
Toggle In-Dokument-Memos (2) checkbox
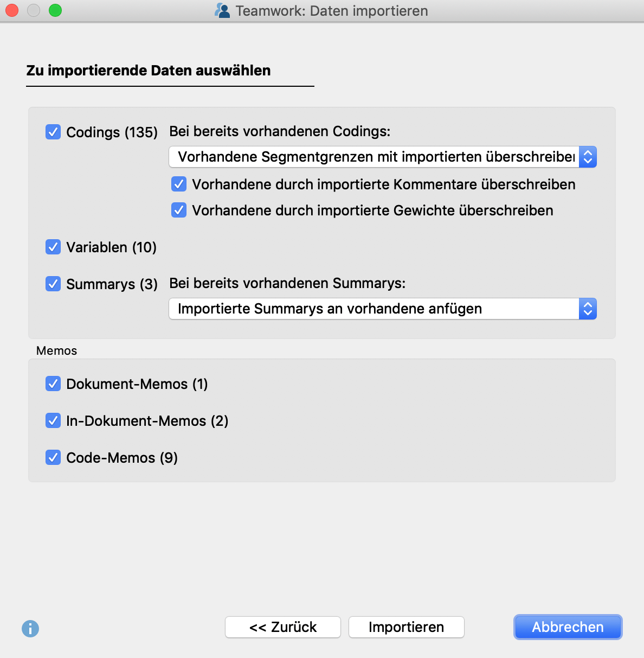pyautogui.click(x=53, y=420)
